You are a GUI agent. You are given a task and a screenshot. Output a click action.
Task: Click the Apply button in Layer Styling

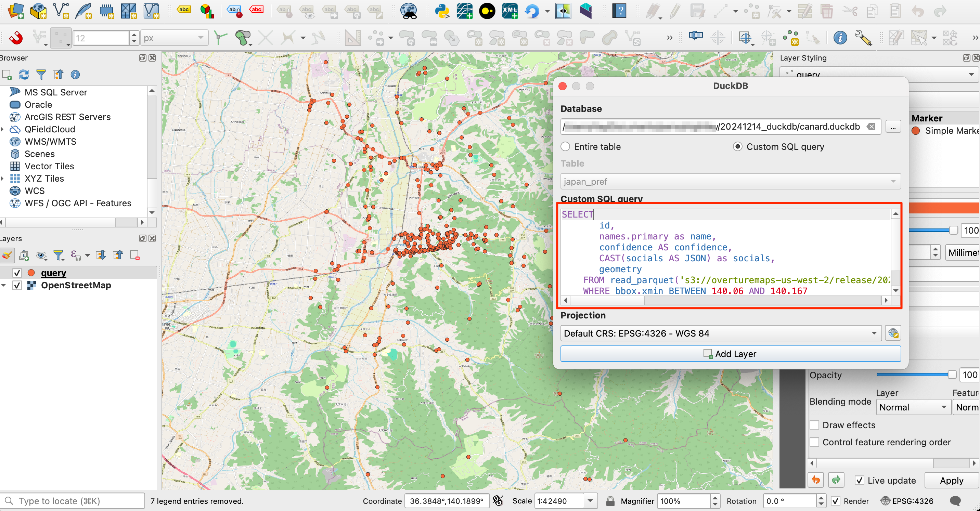click(x=951, y=480)
